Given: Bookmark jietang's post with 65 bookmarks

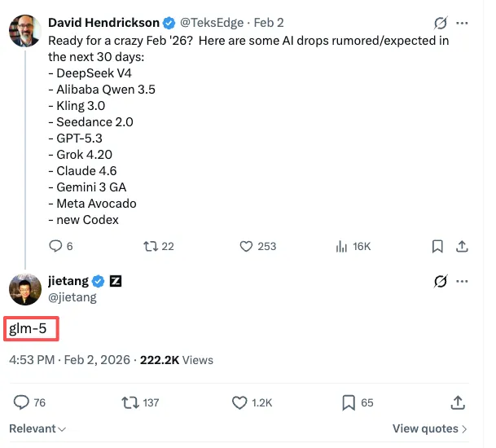Looking at the screenshot, I should pyautogui.click(x=348, y=402).
